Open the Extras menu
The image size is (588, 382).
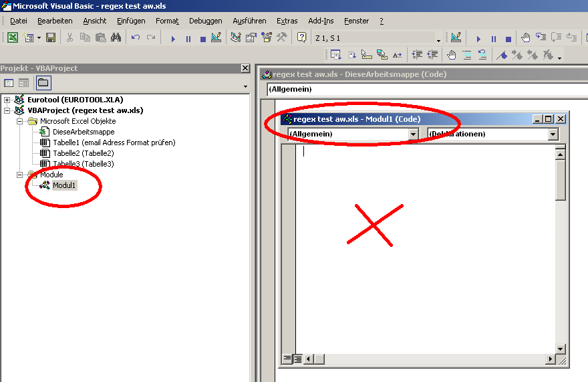point(287,21)
